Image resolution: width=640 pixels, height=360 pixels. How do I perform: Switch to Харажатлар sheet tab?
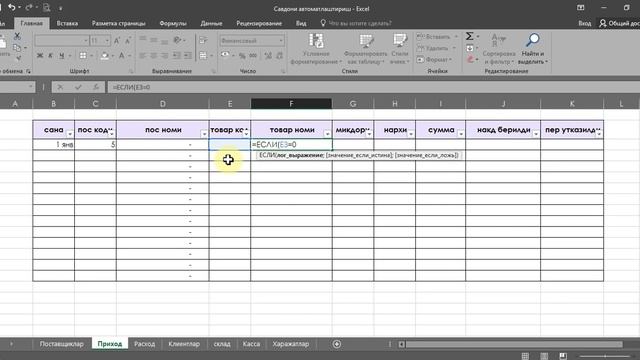tap(291, 344)
